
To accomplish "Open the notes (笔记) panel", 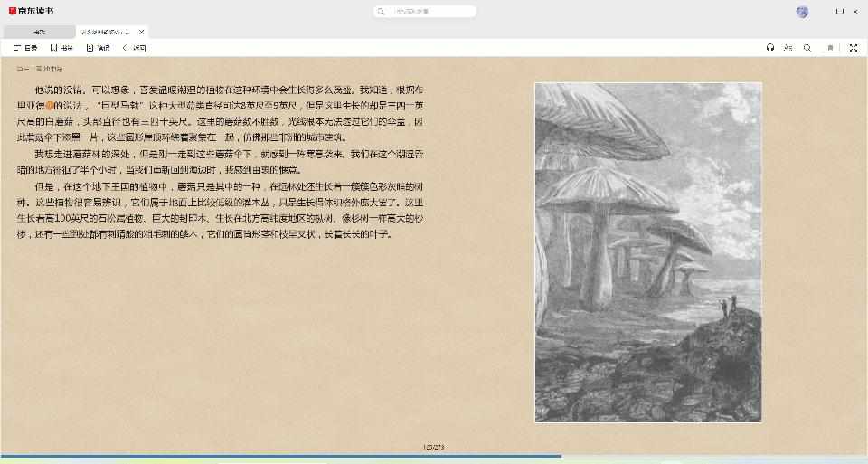I will 98,48.
